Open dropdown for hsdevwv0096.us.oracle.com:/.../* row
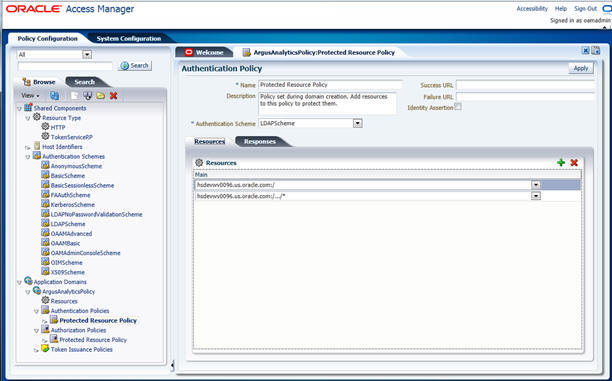This screenshot has width=612, height=381. point(536,196)
